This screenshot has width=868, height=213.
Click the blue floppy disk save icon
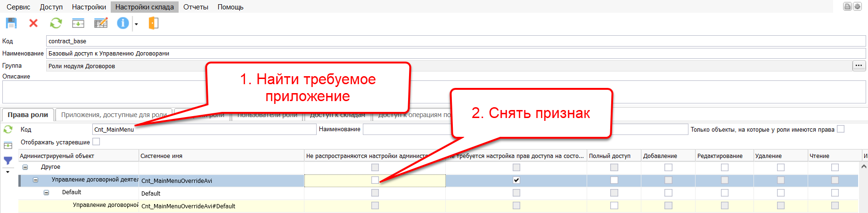coord(11,23)
